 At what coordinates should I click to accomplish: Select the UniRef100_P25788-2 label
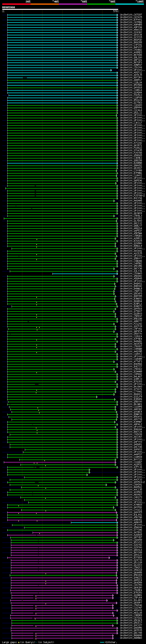pyautogui.click(x=133, y=196)
